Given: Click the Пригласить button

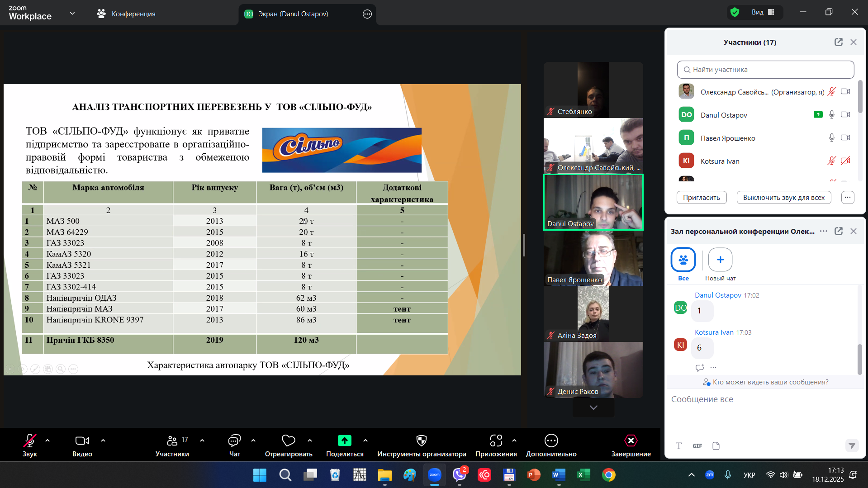Looking at the screenshot, I should click(701, 198).
